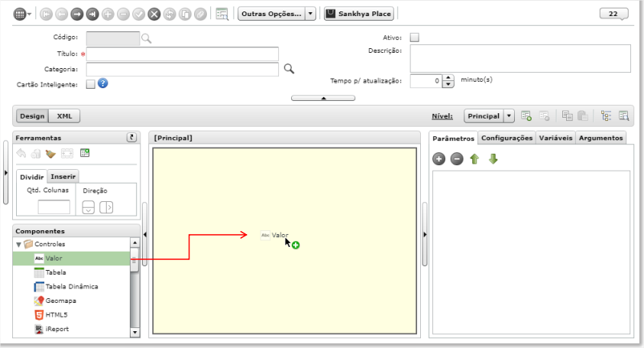Screen dimensions: 644x348
Task: Add a parameter with the plus button
Action: point(439,159)
